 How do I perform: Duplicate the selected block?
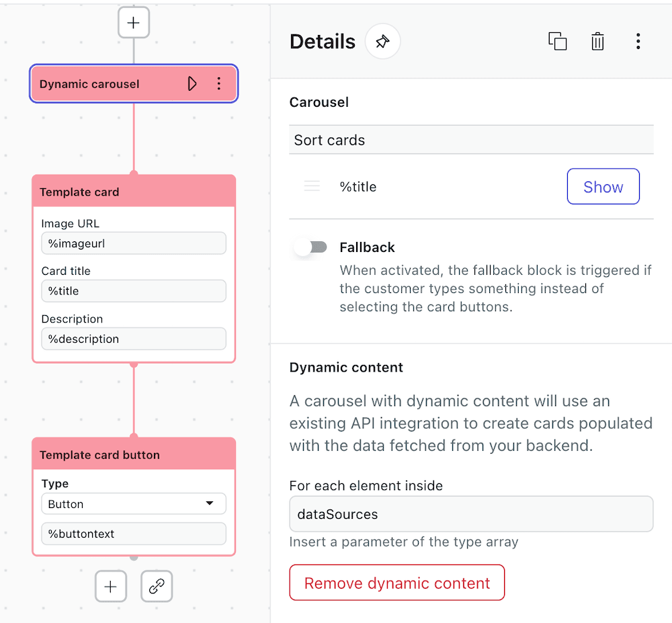(x=558, y=41)
